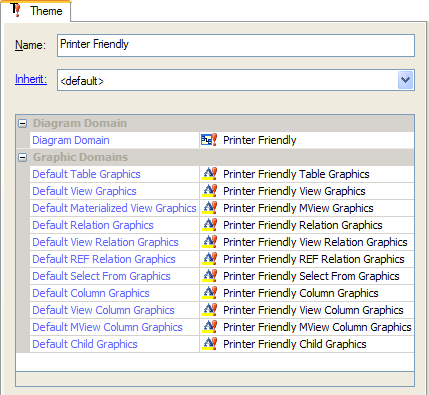Screen dimensions: 429x395
Task: Click the Printer Friendly diagram domain value
Action: (x=260, y=140)
